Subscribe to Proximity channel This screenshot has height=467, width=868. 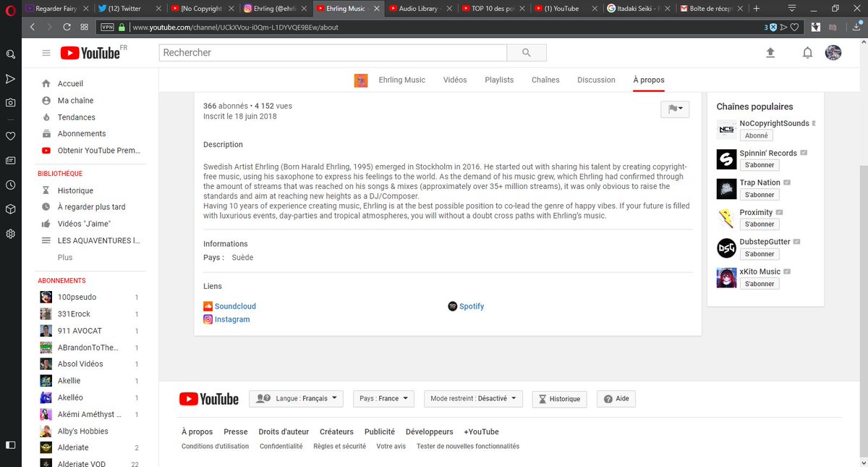pos(759,224)
